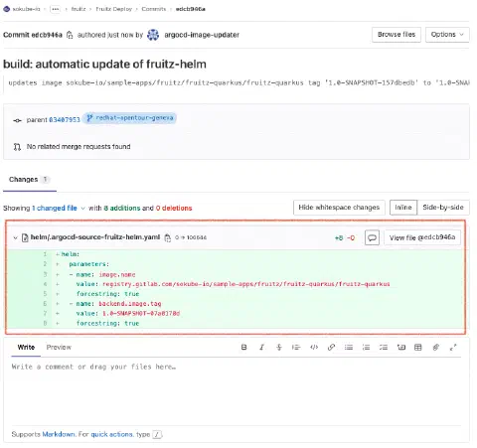Image resolution: width=477 pixels, height=448 pixels.
Task: Apply bold formatting in comment editor
Action: [243, 347]
